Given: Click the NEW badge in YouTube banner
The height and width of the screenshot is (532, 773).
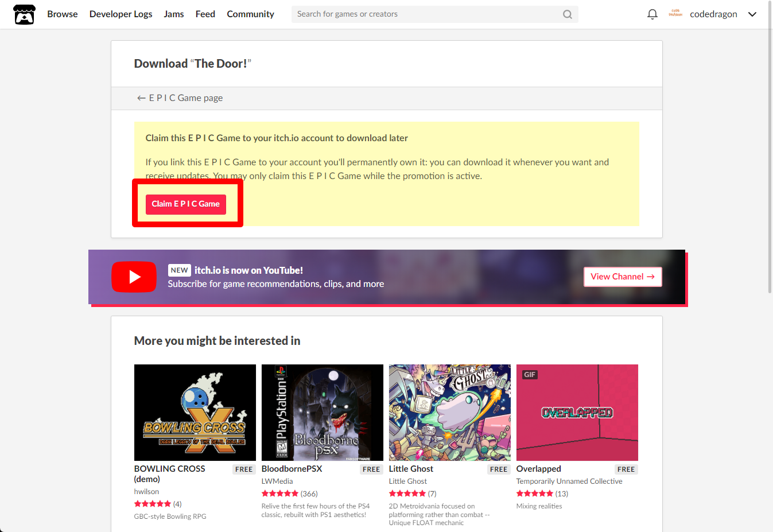Looking at the screenshot, I should [x=179, y=270].
